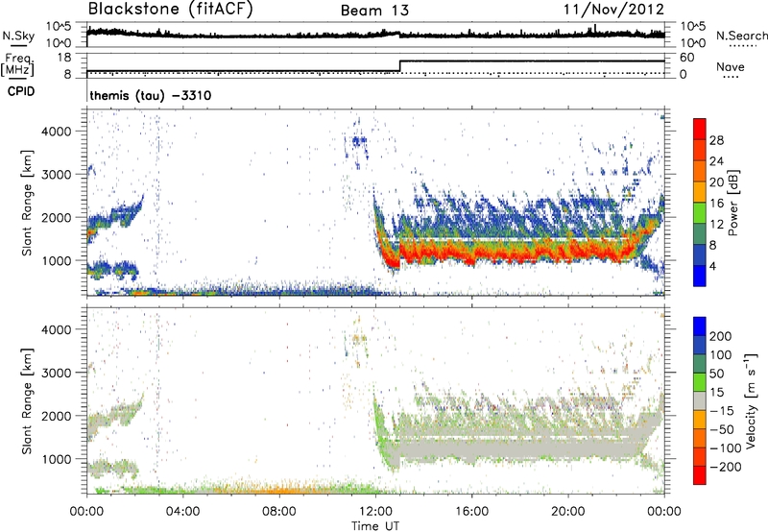Click the date 11/Nov/2012
The height and width of the screenshot is (532, 768).
pos(613,10)
